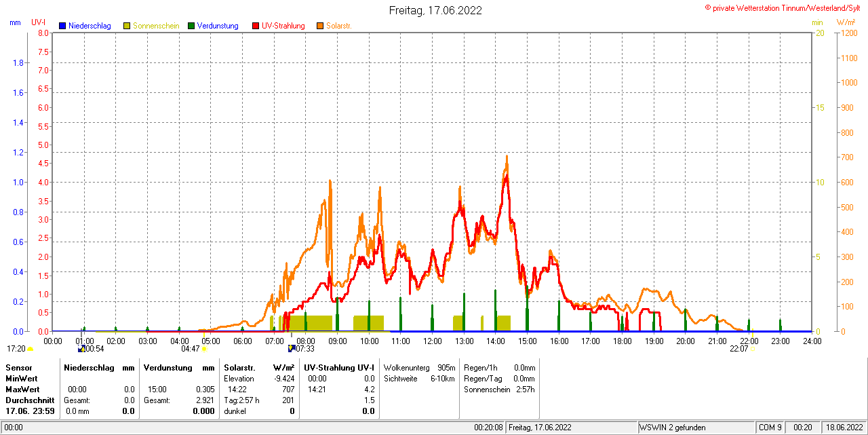Viewport: 868px width, 435px height.
Task: Click the Sensor header in the table
Action: [18, 367]
